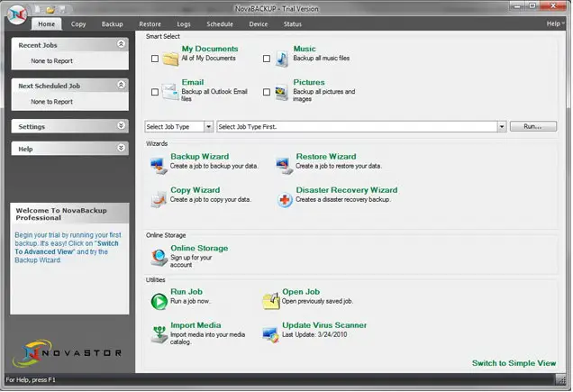Expand the Help sidebar panel
573x392 pixels.
[121, 148]
